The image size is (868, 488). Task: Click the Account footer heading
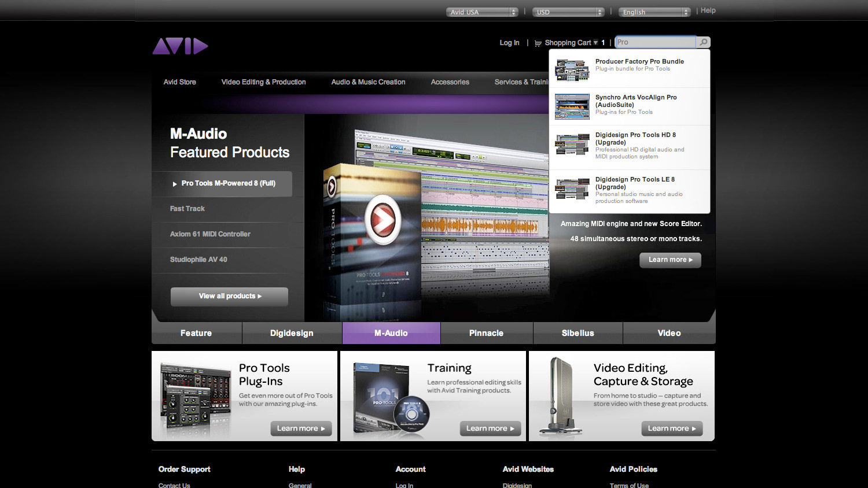click(411, 469)
